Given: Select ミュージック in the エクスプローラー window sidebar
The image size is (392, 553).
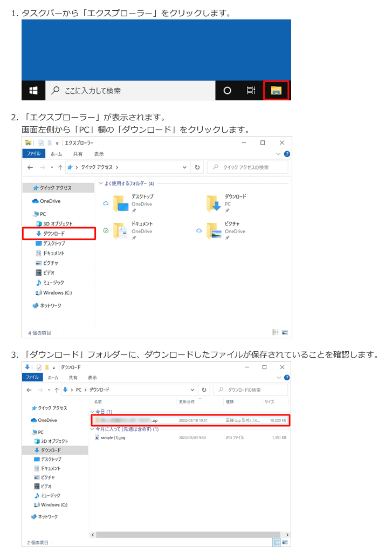Looking at the screenshot, I should (x=50, y=283).
